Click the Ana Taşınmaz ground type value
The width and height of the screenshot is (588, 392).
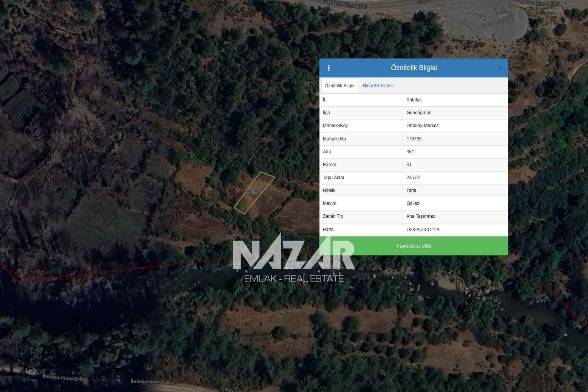(x=421, y=216)
